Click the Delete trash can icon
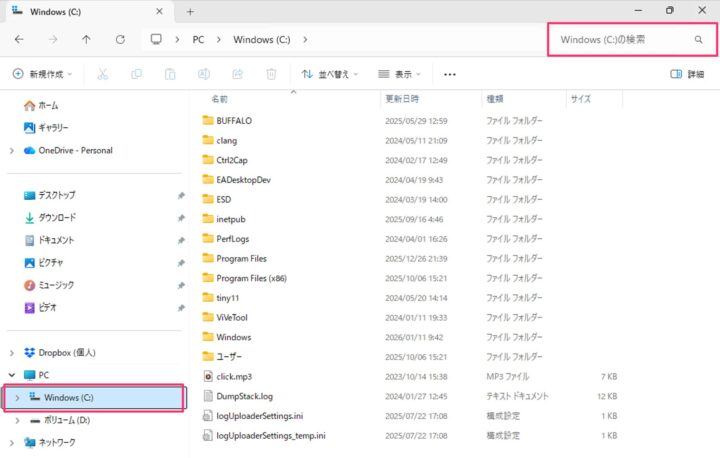 [x=271, y=74]
